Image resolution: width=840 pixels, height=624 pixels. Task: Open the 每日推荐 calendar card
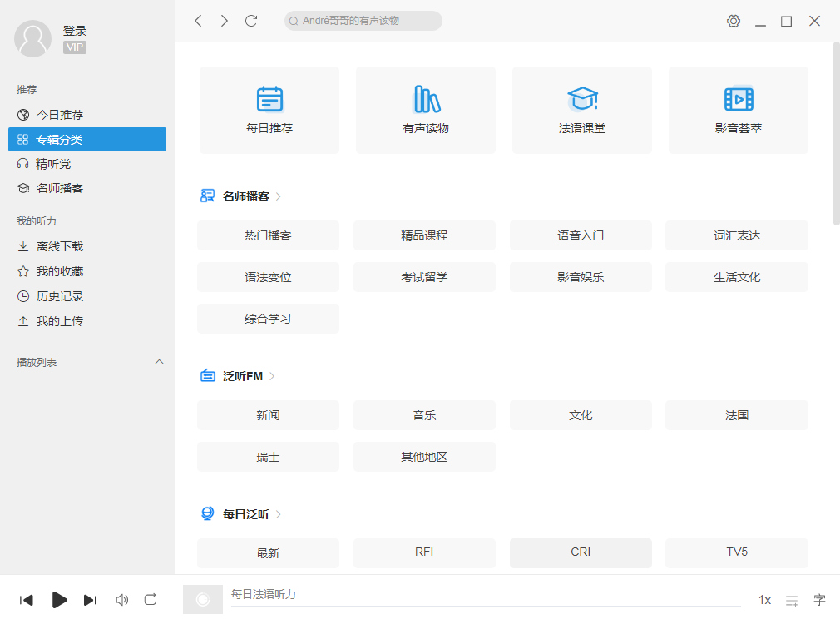(x=269, y=110)
